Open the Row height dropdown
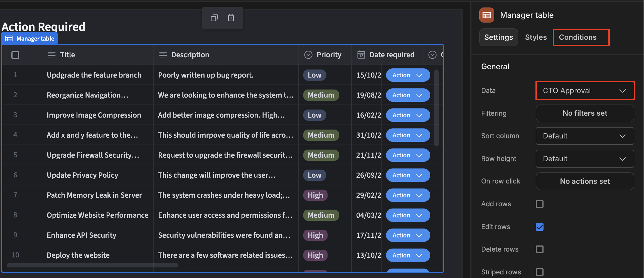This screenshot has width=644, height=278. [585, 159]
